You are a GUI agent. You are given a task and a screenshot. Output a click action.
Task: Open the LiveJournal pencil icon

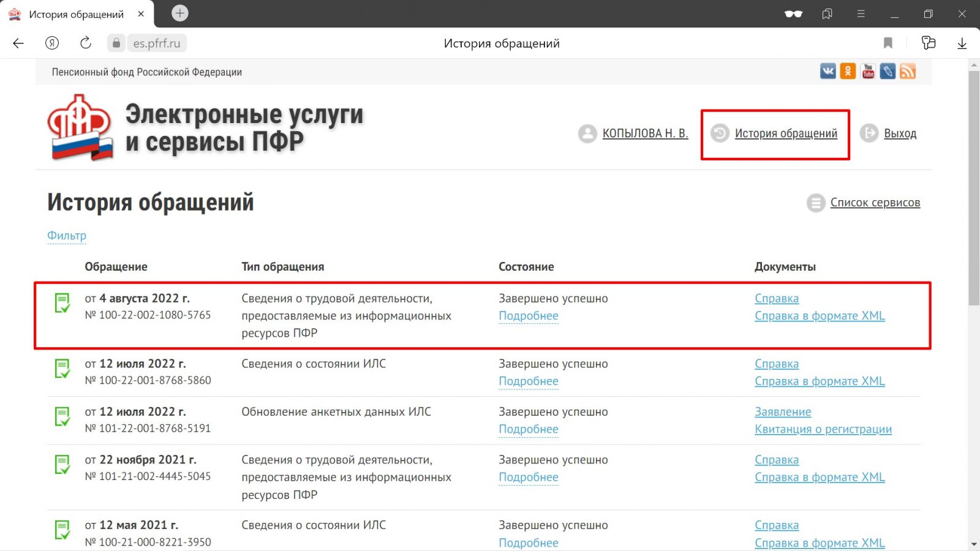(x=888, y=72)
